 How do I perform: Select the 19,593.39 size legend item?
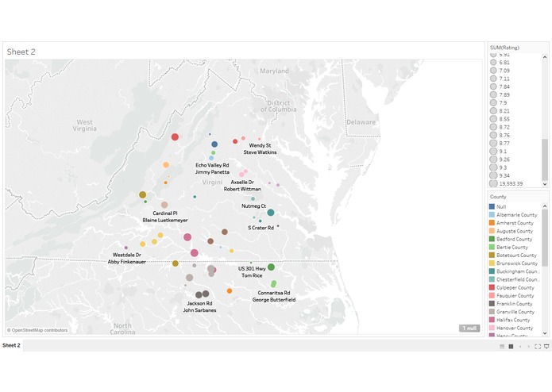(506, 183)
